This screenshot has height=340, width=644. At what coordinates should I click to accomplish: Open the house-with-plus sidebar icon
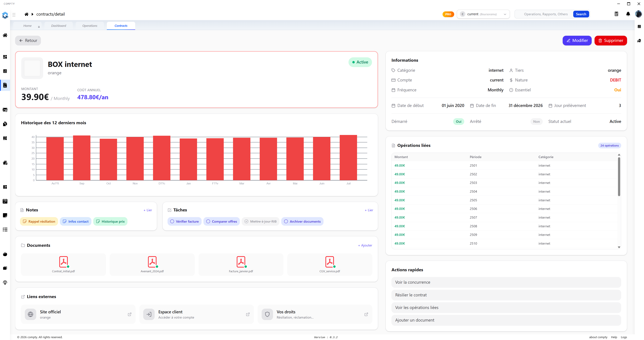tap(5, 163)
